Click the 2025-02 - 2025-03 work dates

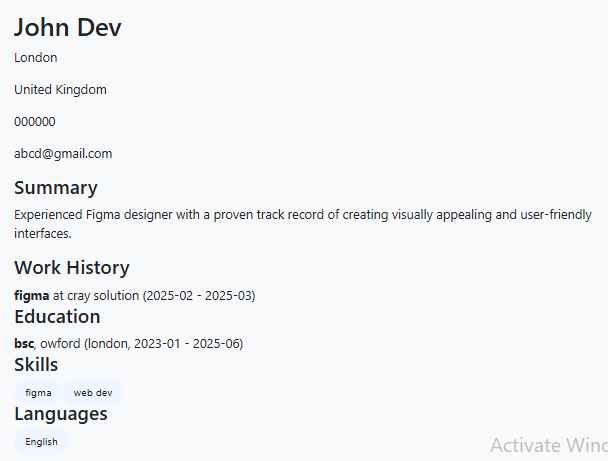pyautogui.click(x=199, y=296)
